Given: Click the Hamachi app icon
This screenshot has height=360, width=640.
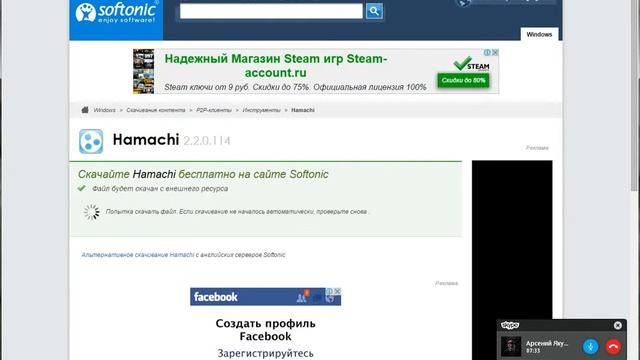Looking at the screenshot, I should (x=91, y=141).
